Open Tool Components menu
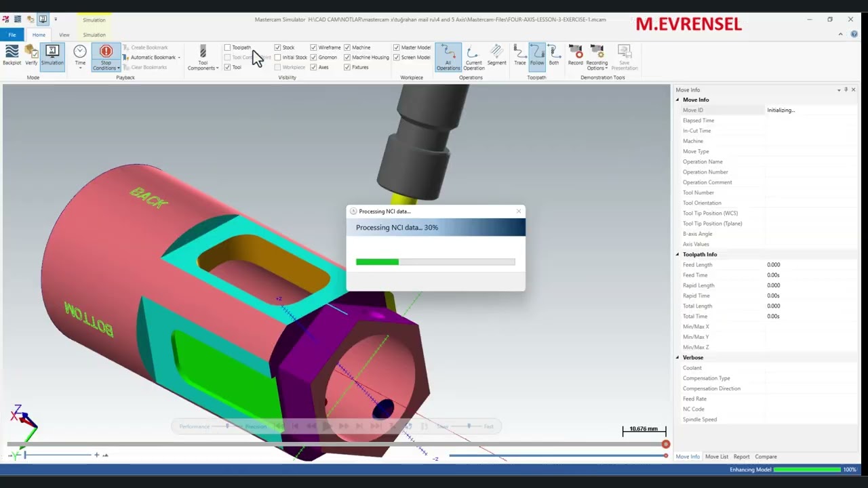 coord(203,58)
